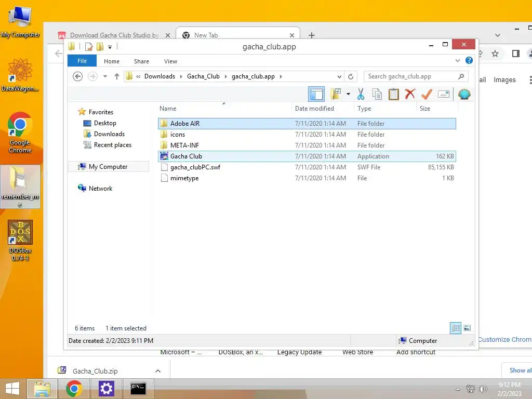Open the recent locations dropdown arrow

(105, 76)
